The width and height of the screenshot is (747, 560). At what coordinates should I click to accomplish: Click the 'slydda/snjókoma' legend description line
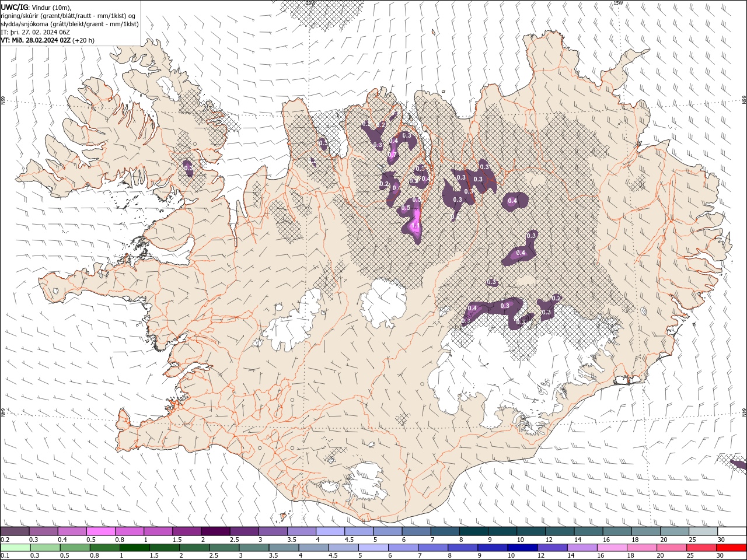(69, 24)
